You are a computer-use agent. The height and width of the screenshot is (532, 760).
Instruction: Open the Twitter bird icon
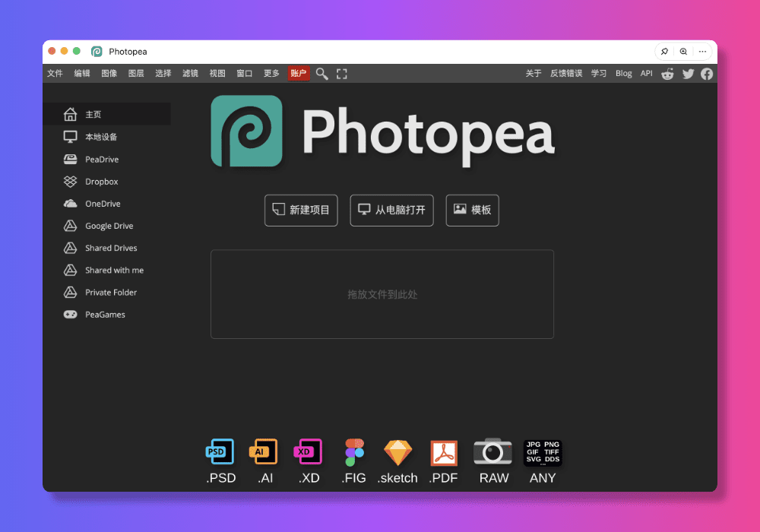pyautogui.click(x=688, y=74)
